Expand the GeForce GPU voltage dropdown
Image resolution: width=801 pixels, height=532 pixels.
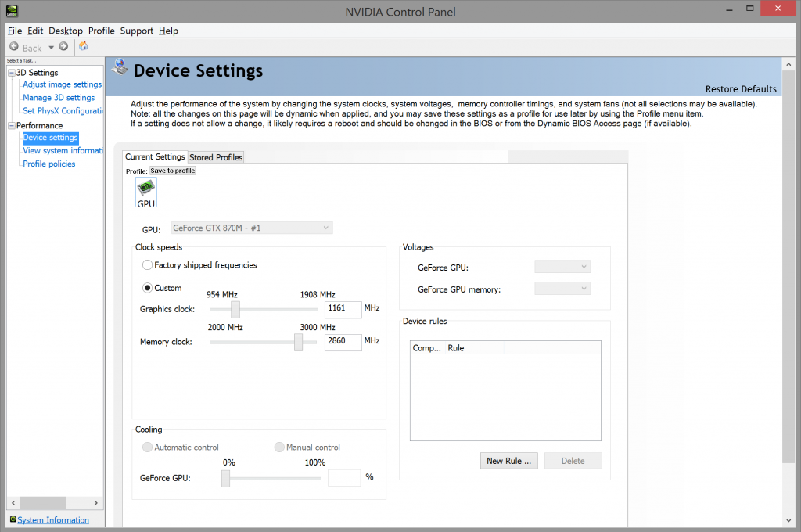tap(562, 268)
